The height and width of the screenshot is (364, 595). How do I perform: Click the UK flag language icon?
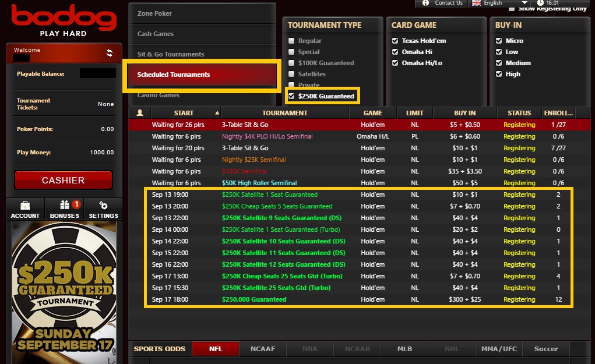tap(477, 3)
